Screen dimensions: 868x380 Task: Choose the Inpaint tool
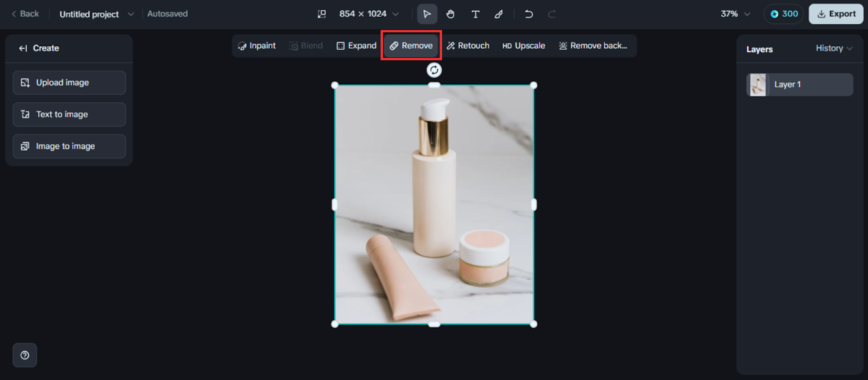coord(257,46)
